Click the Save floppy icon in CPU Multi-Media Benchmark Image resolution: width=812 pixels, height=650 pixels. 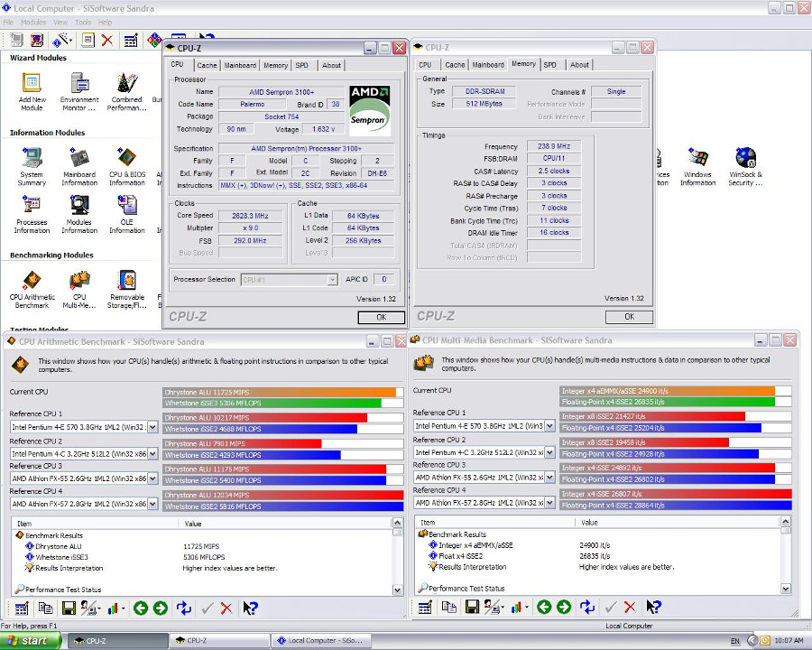[x=472, y=607]
